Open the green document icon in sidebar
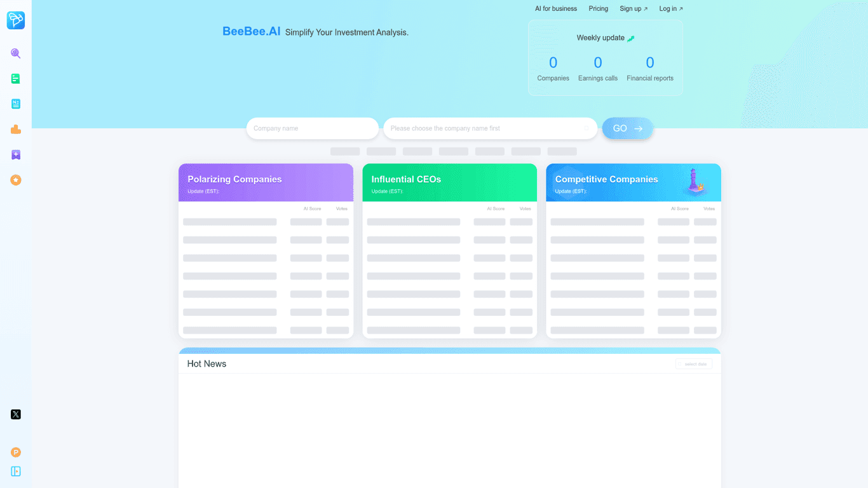Viewport: 868px width, 488px height. click(16, 79)
